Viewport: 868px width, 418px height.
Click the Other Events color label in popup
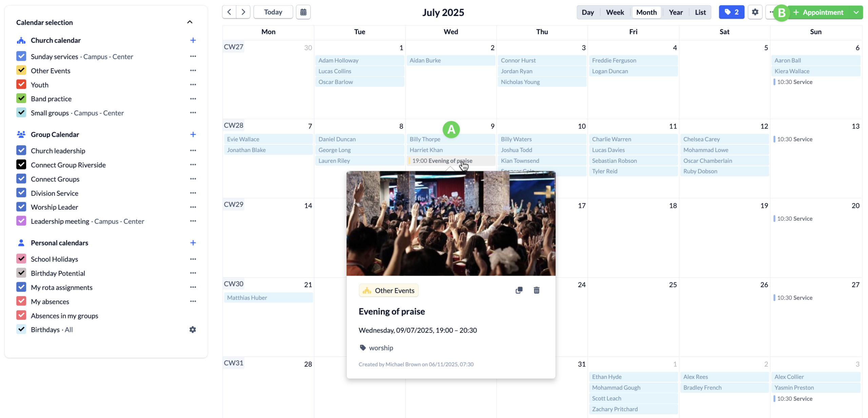tap(388, 291)
